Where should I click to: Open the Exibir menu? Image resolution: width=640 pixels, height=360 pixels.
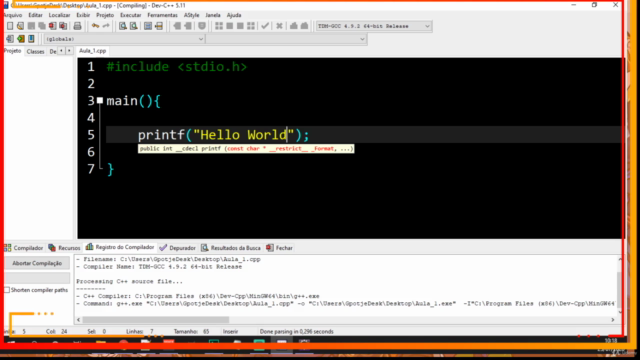click(83, 15)
